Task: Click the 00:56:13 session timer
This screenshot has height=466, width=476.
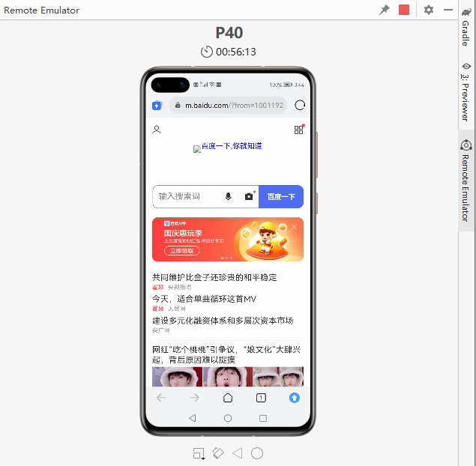Action: click(229, 52)
